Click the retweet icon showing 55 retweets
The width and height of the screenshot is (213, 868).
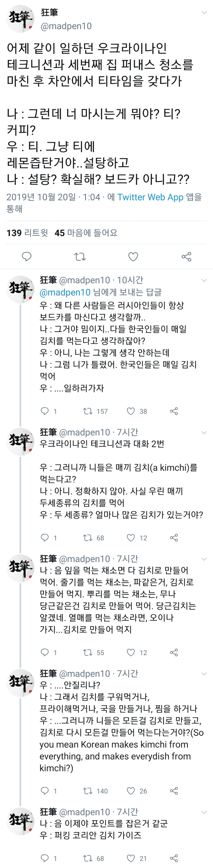coord(88,652)
